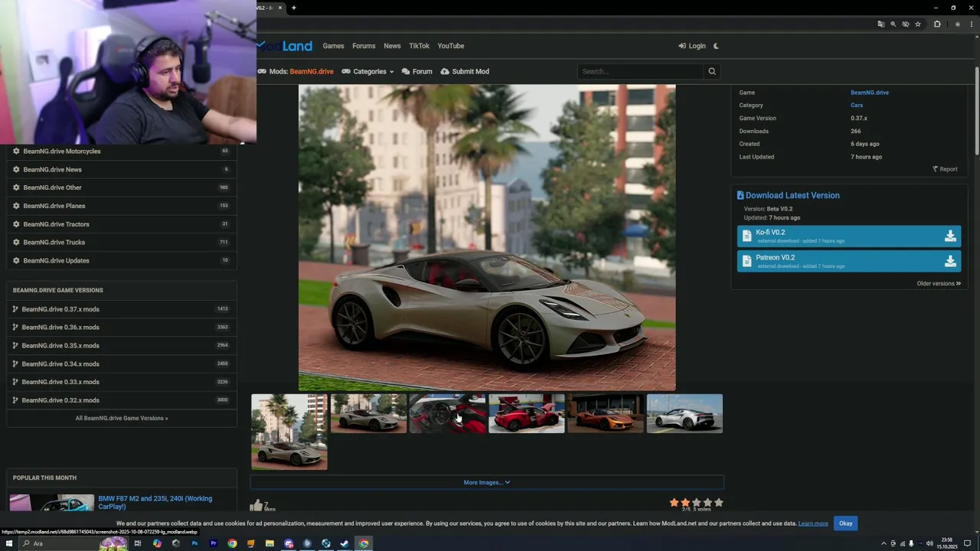The height and width of the screenshot is (551, 980).
Task: Click Learn more in cookie notice
Action: coord(813,523)
